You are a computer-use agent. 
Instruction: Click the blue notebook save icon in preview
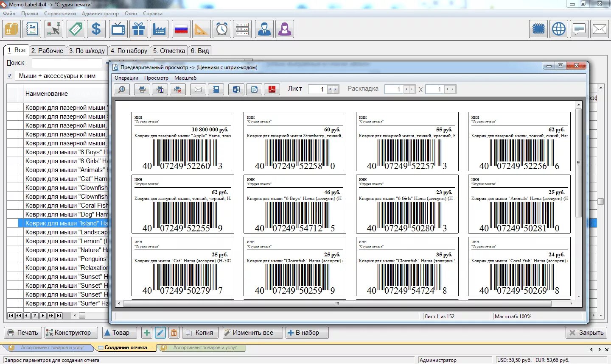pos(216,89)
